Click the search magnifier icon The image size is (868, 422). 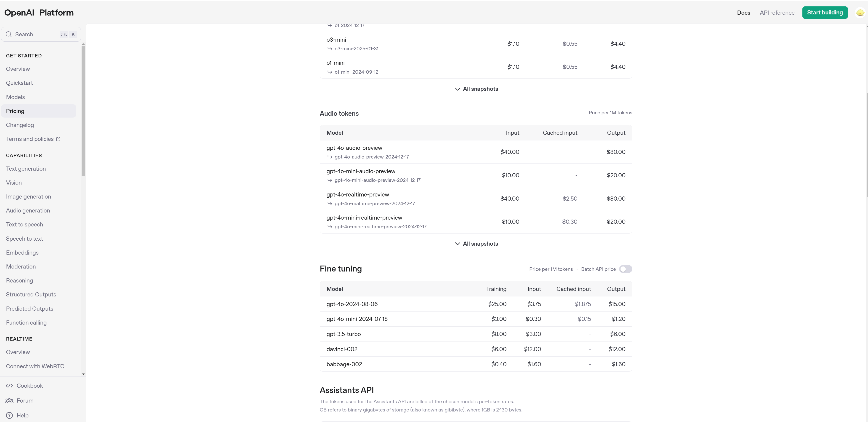tap(9, 34)
